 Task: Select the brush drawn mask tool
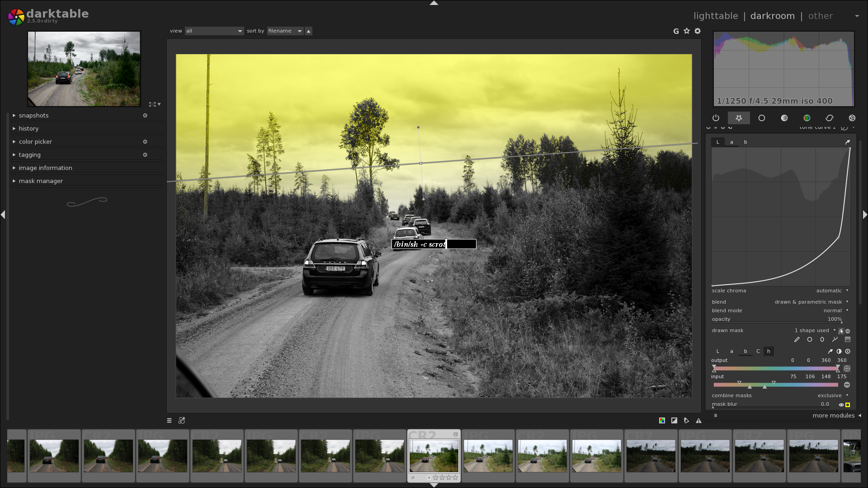coord(797,339)
